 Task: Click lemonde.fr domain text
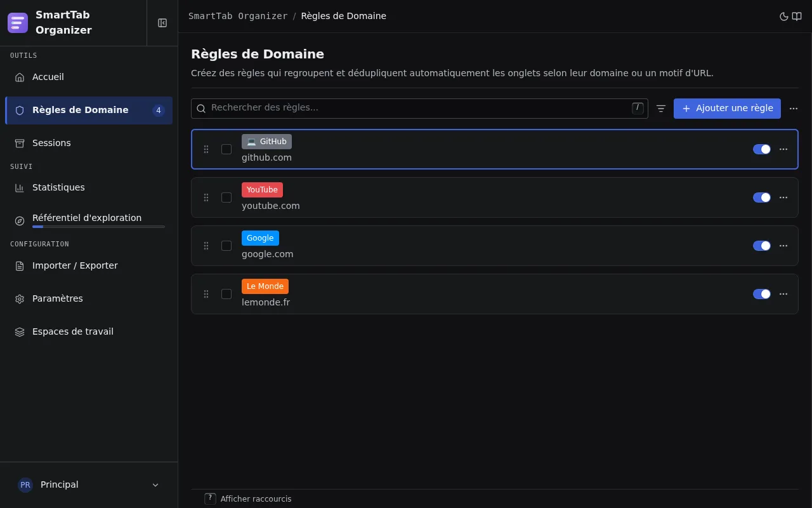pyautogui.click(x=266, y=302)
